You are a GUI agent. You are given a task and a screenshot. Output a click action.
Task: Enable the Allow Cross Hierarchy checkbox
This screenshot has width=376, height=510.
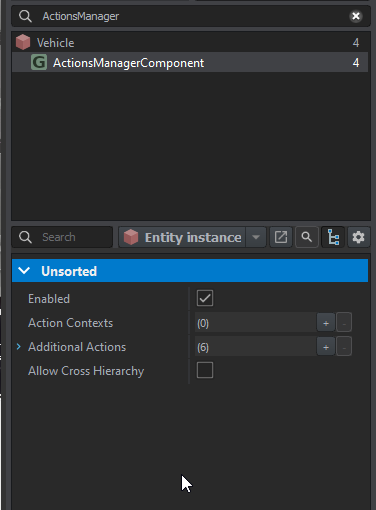tap(205, 370)
